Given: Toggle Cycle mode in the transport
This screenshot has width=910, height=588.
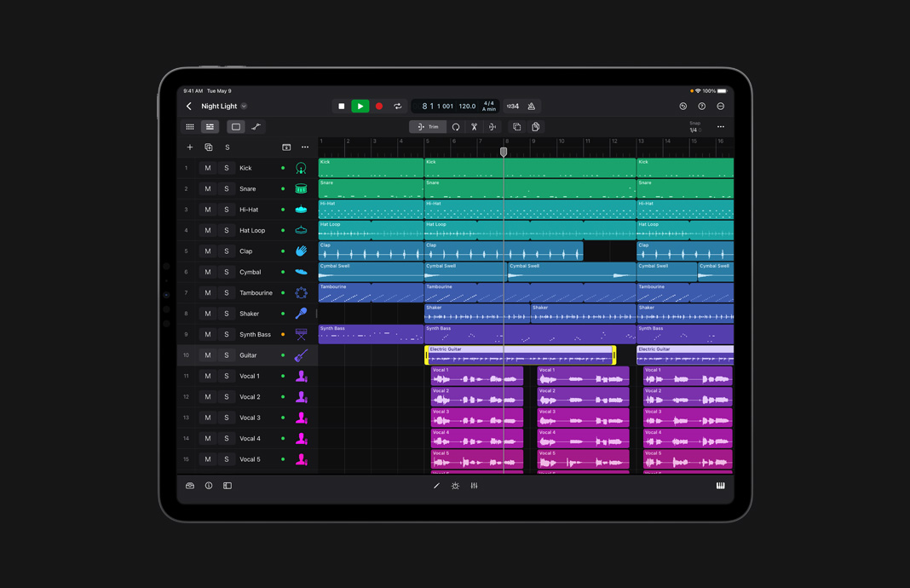Looking at the screenshot, I should coord(398,107).
